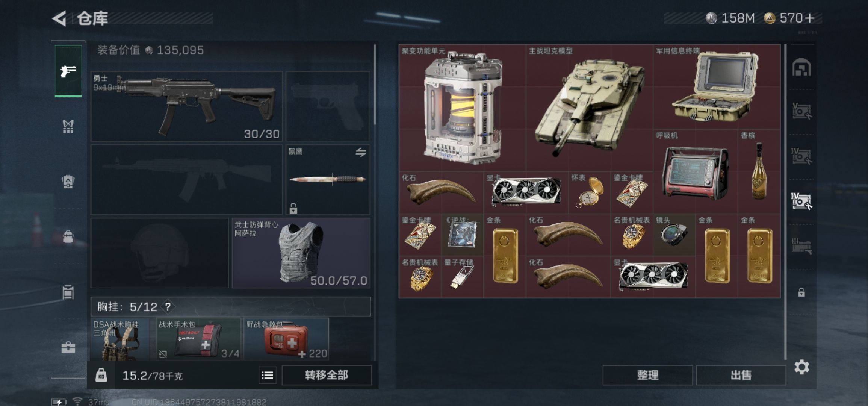Viewport: 868px width, 406px height.
Task: Go back using the arrow next to 仓库
Action: (x=59, y=18)
